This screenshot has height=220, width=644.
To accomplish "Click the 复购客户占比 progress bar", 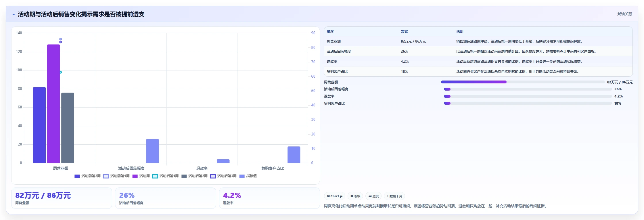I will [528, 104].
